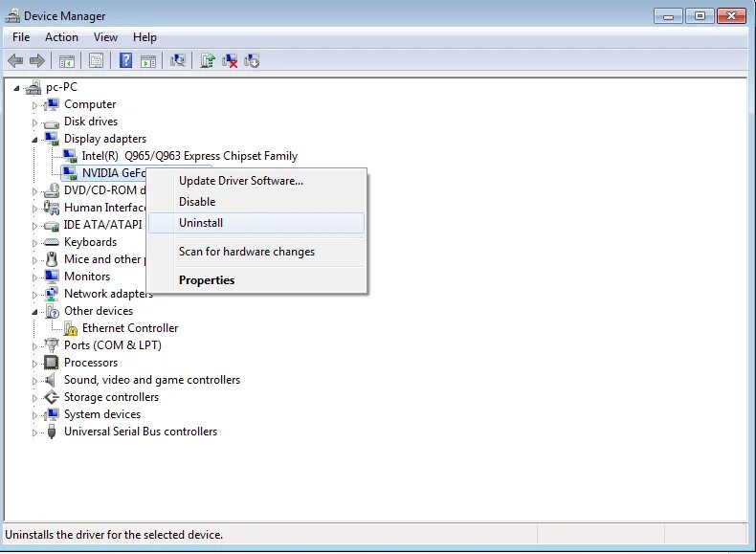Expand the System devices node arrow
Image resolution: width=756 pixels, height=554 pixels.
(x=34, y=415)
